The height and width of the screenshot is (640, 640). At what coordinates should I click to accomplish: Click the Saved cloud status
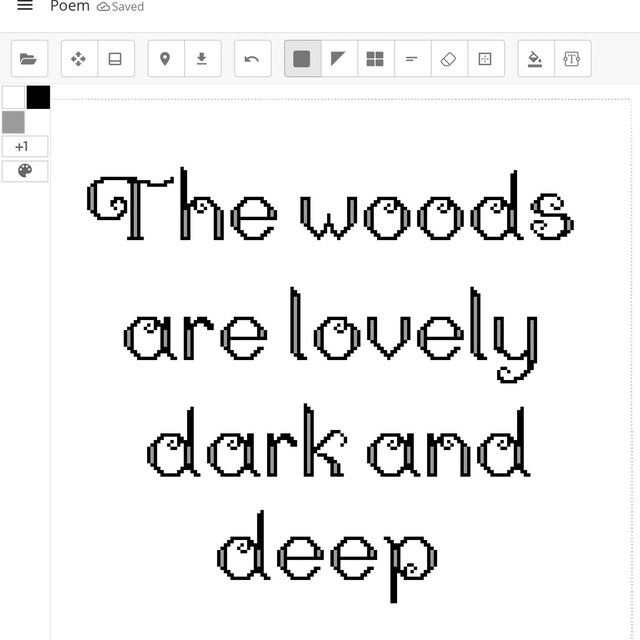point(120,7)
